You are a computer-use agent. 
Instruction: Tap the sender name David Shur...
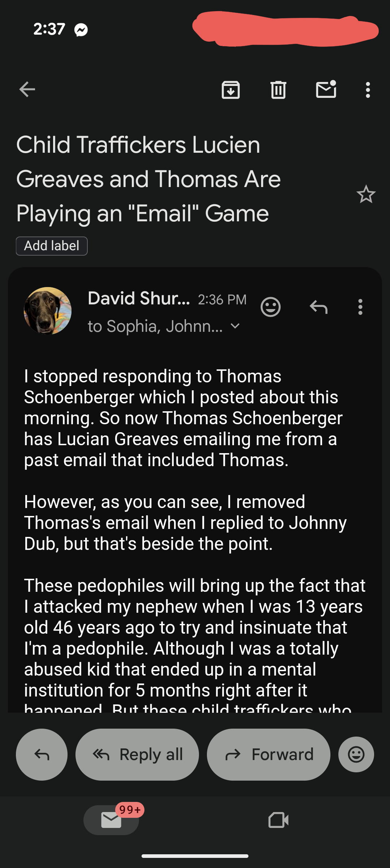139,298
